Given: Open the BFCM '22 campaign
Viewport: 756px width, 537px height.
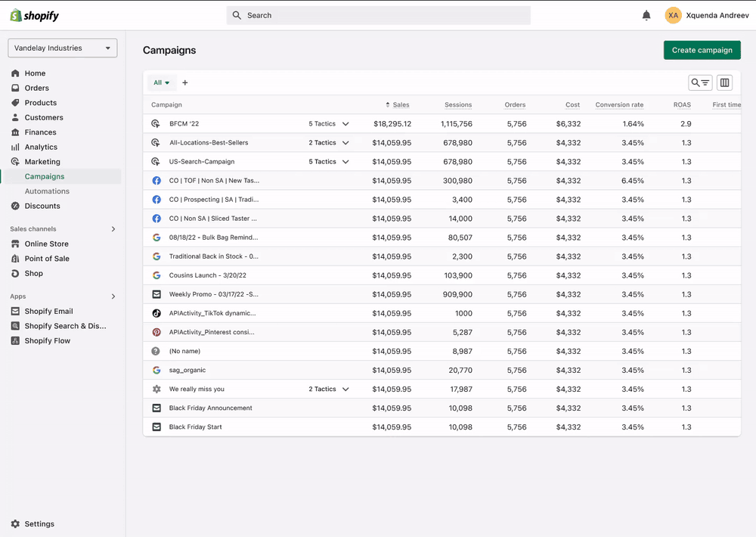Looking at the screenshot, I should [x=184, y=123].
